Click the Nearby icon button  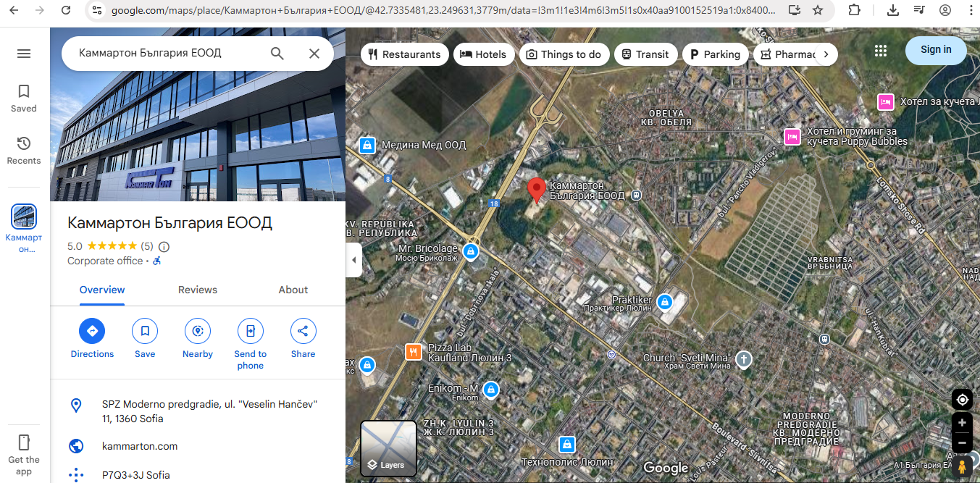198,331
